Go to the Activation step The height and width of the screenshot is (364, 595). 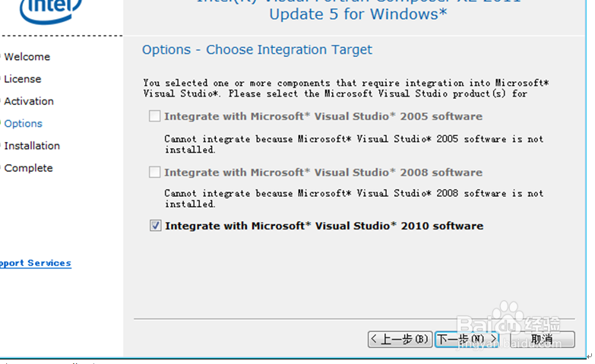[x=29, y=101]
